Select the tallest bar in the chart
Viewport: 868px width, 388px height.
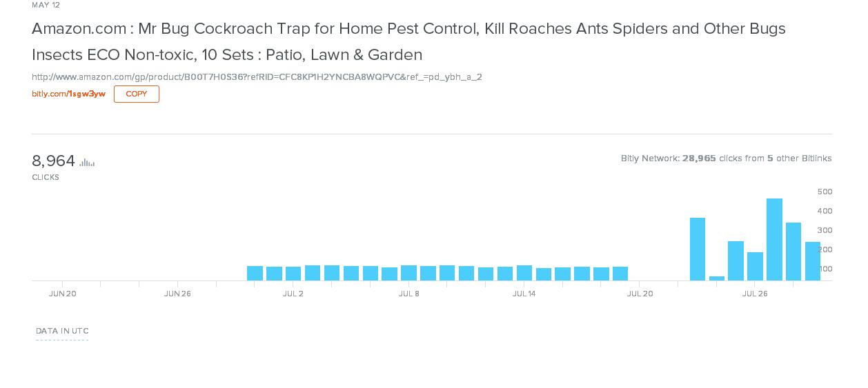pyautogui.click(x=774, y=239)
